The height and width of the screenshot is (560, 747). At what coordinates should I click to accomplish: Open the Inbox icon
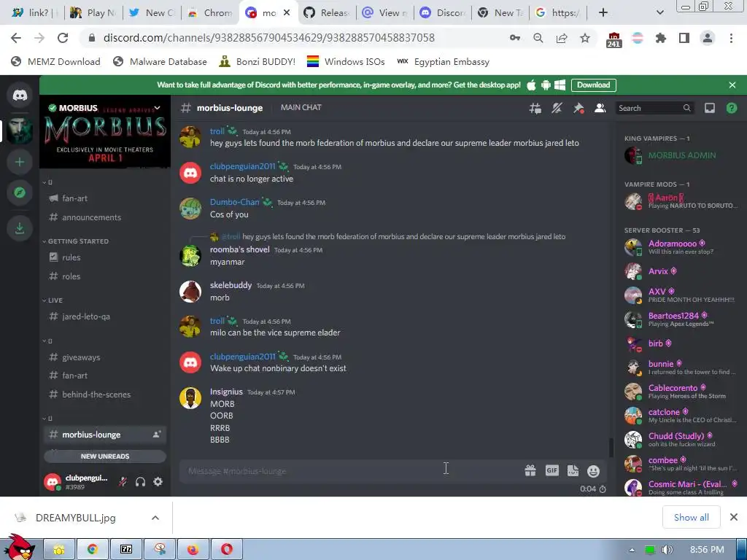click(709, 108)
